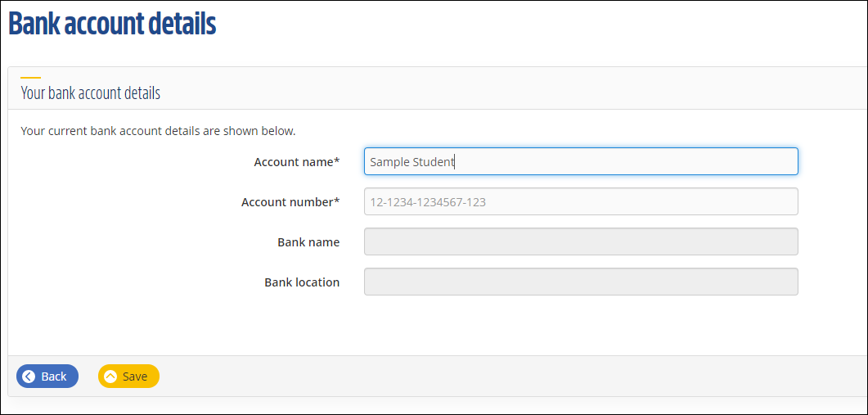Click the 12-1234-1234567-123 placeholder text
This screenshot has height=415, width=868.
(x=428, y=202)
